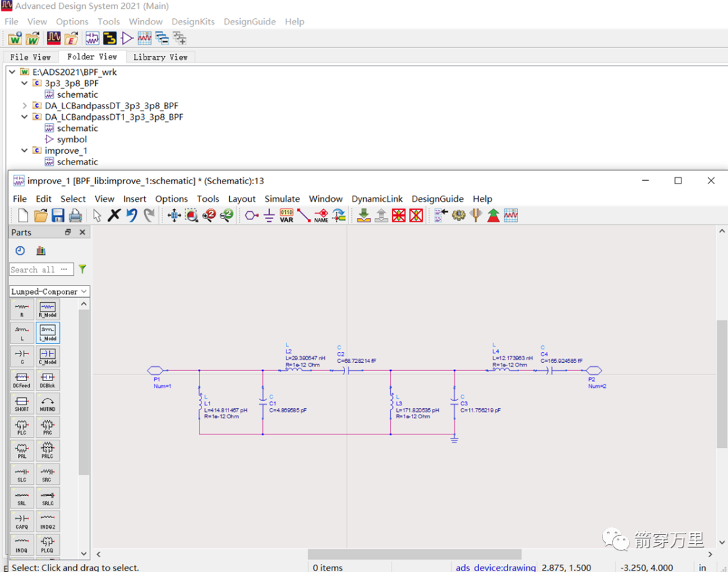
Task: Click the Insert Wire icon
Action: [303, 215]
